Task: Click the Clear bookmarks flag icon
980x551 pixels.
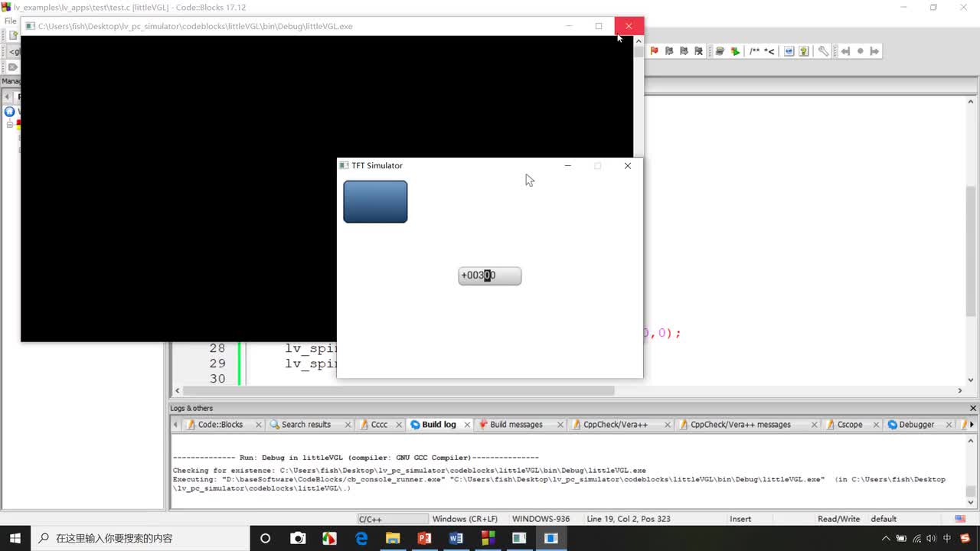Action: coord(698,51)
